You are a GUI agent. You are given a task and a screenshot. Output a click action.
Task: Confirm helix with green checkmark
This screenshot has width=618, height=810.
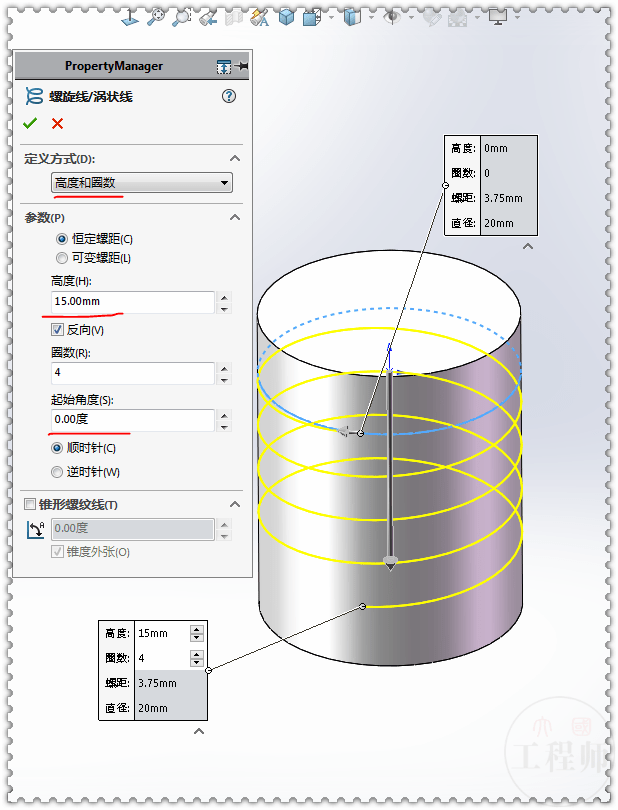coord(30,123)
